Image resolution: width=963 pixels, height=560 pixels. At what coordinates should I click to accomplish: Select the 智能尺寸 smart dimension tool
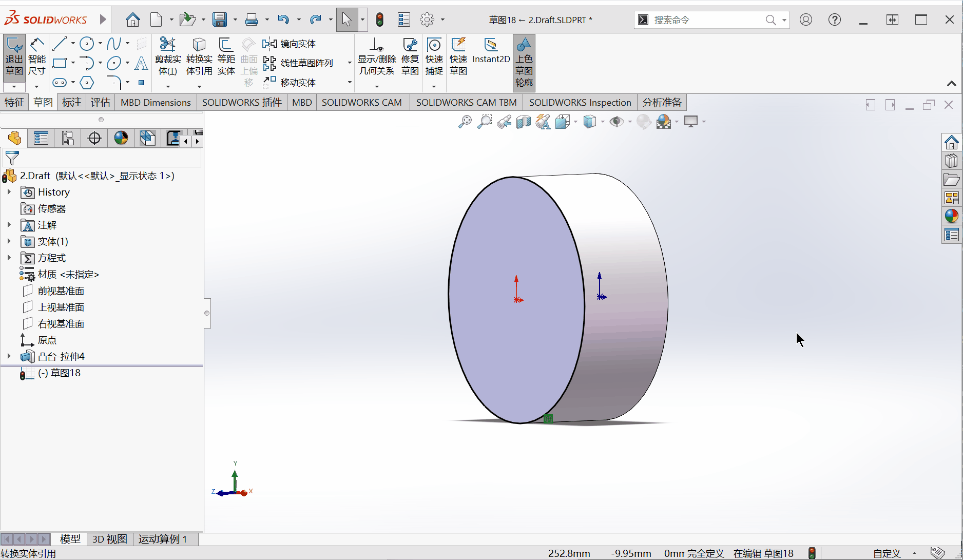(37, 57)
